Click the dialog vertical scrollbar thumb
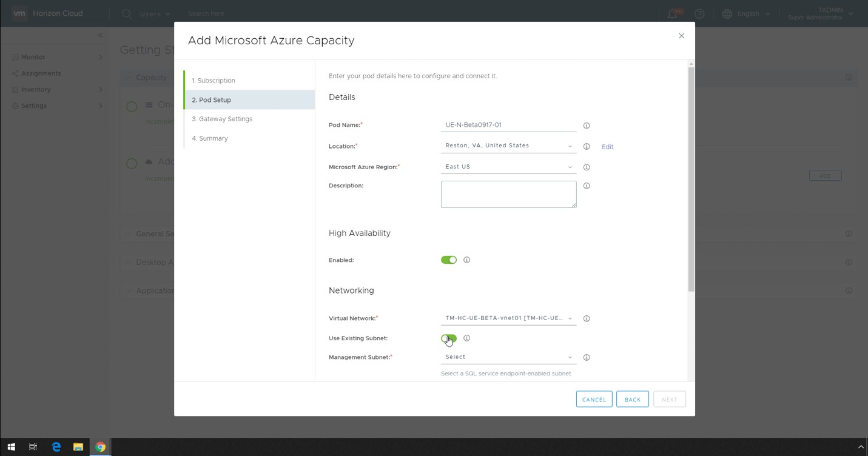868x456 pixels. tap(691, 179)
